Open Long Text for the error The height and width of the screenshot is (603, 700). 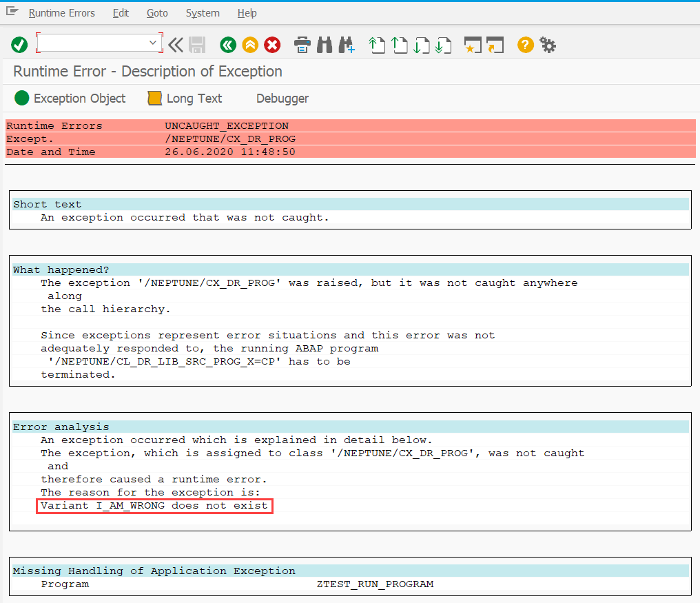tap(184, 98)
